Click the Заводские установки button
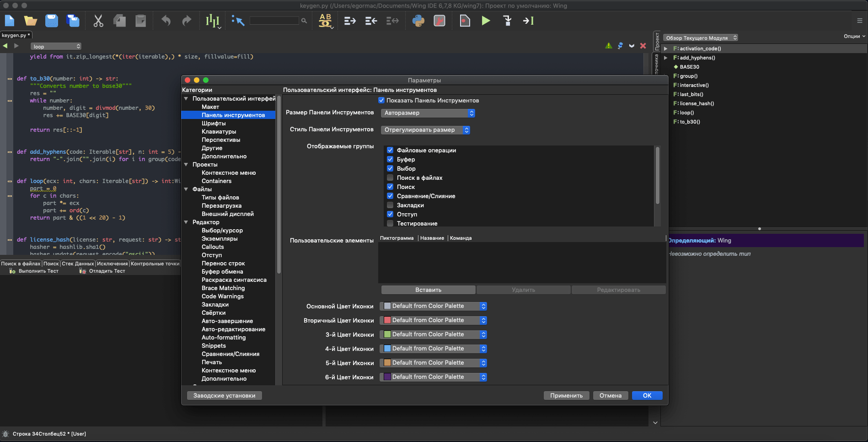Screen dimensions: 868x442 click(224, 396)
